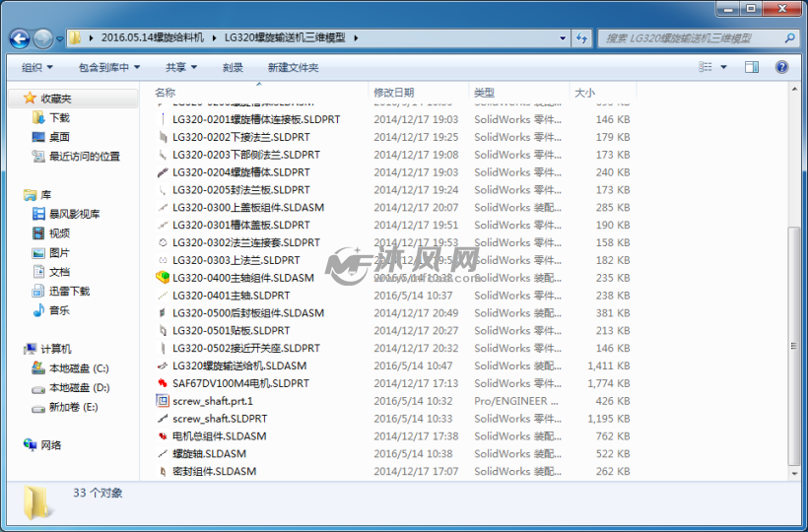Open the 暴风影视库 library
This screenshot has width=808, height=532.
74,214
